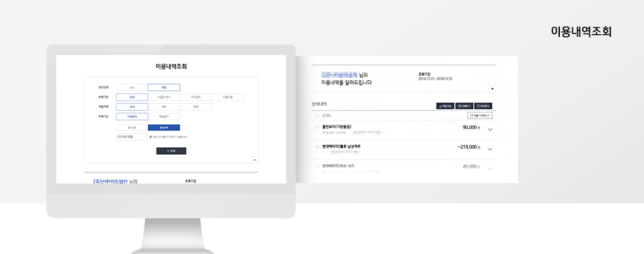Select the highlighted option beside 승인 in 승인상태 row
The height and width of the screenshot is (254, 644).
click(164, 88)
